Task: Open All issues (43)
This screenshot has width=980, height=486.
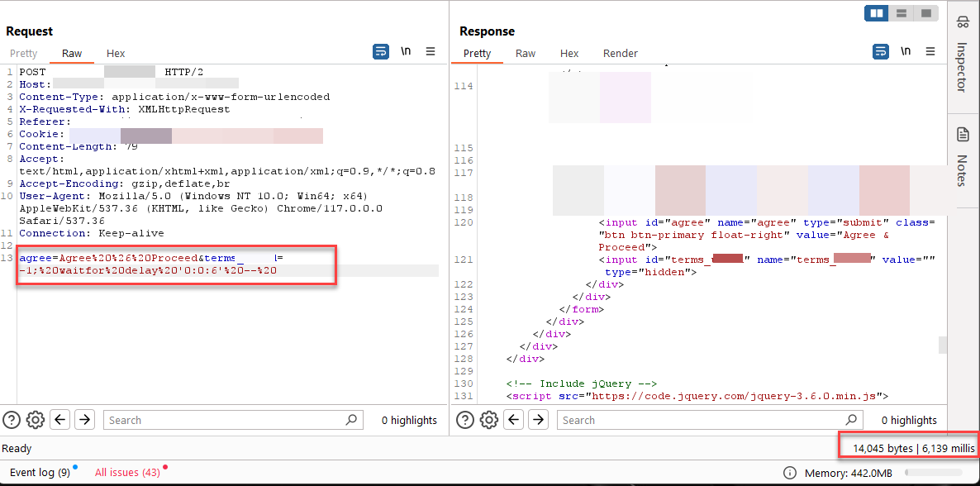Action: pos(127,472)
